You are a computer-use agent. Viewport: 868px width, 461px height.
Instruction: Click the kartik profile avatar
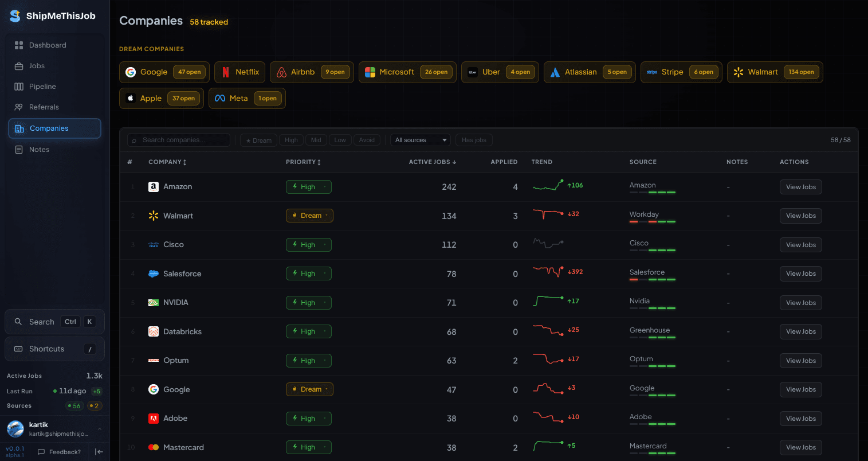click(15, 429)
